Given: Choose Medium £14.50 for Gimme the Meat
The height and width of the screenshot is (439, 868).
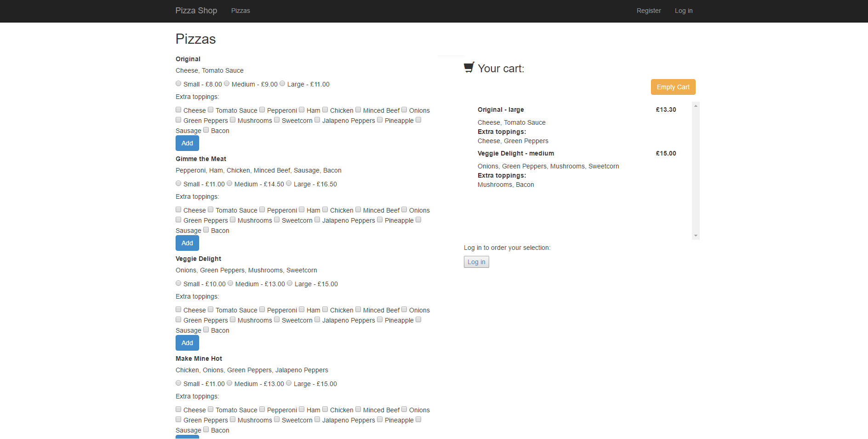Looking at the screenshot, I should pyautogui.click(x=229, y=184).
